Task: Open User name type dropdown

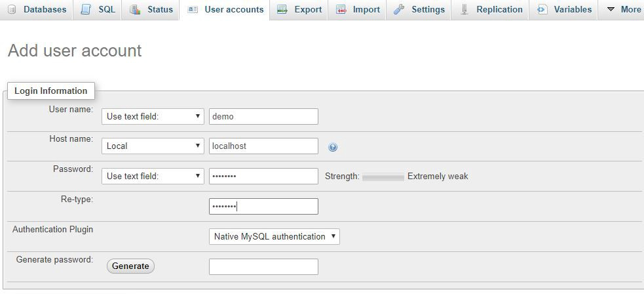Action: (x=153, y=116)
